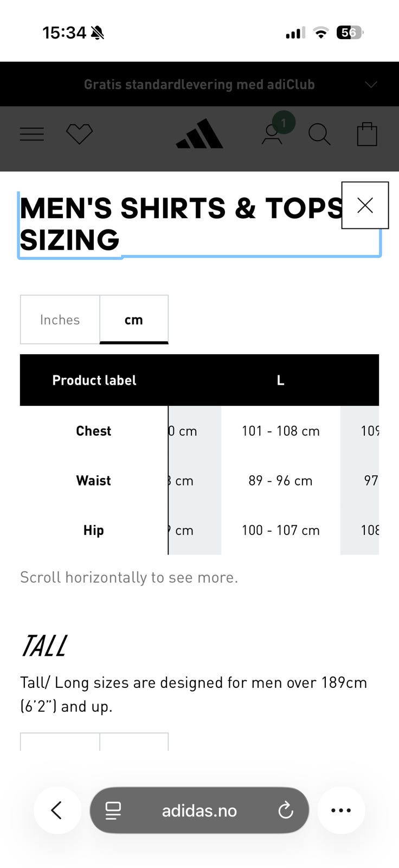Open the shopping bag icon
The image size is (399, 868).
[x=367, y=134]
